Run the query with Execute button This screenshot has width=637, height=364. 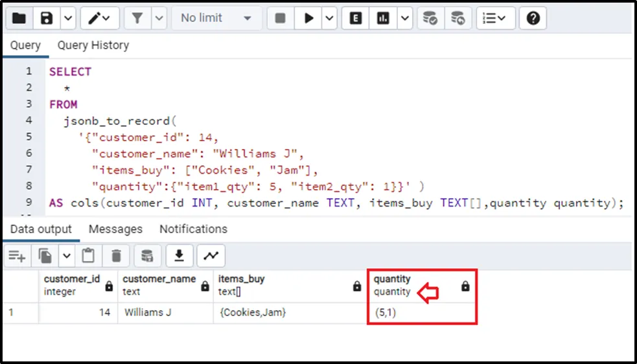click(308, 18)
